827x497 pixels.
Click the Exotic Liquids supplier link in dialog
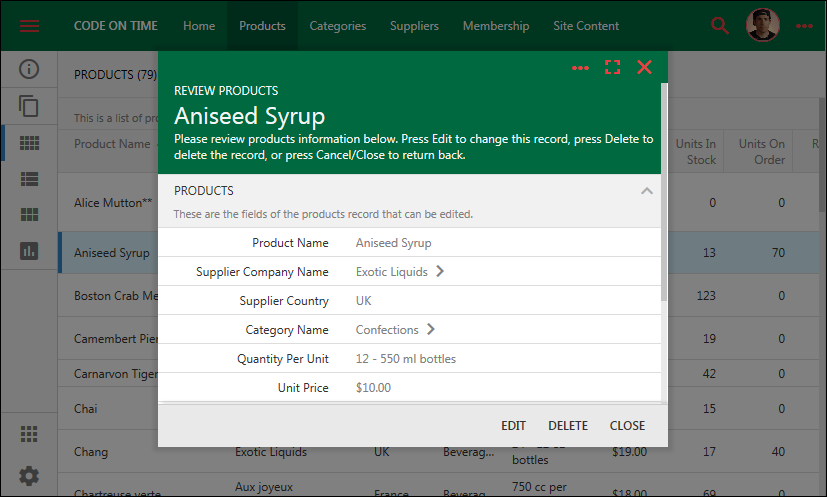[391, 272]
